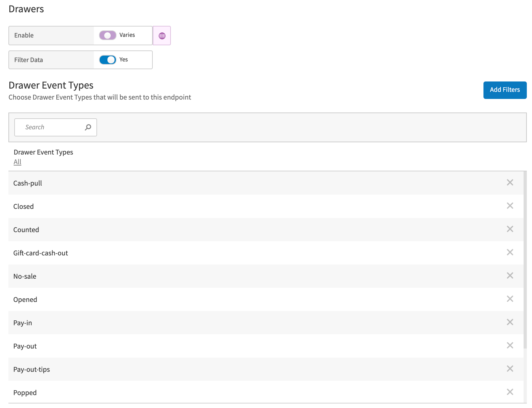Select the Pay-out-tips row label
This screenshot has width=532, height=408.
(x=31, y=370)
